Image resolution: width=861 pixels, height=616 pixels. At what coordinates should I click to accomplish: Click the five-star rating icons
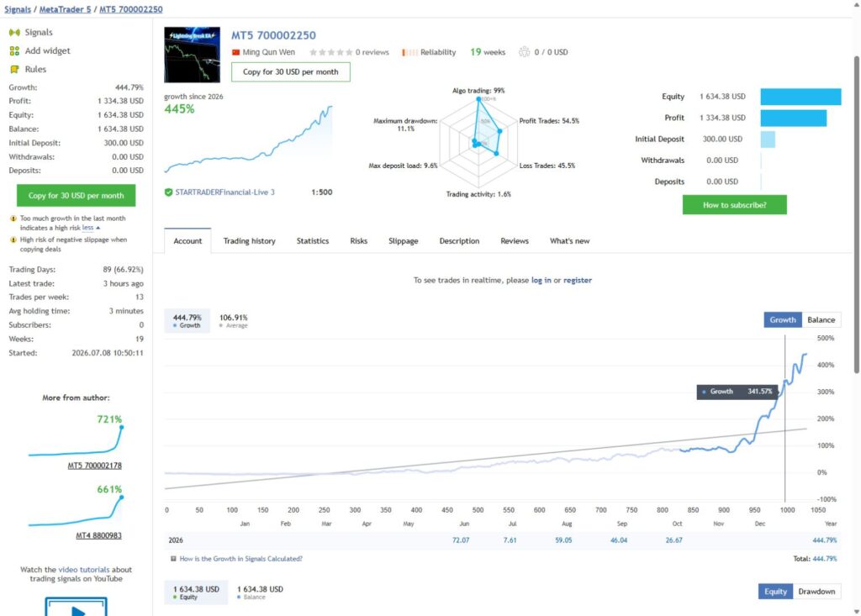coord(330,52)
